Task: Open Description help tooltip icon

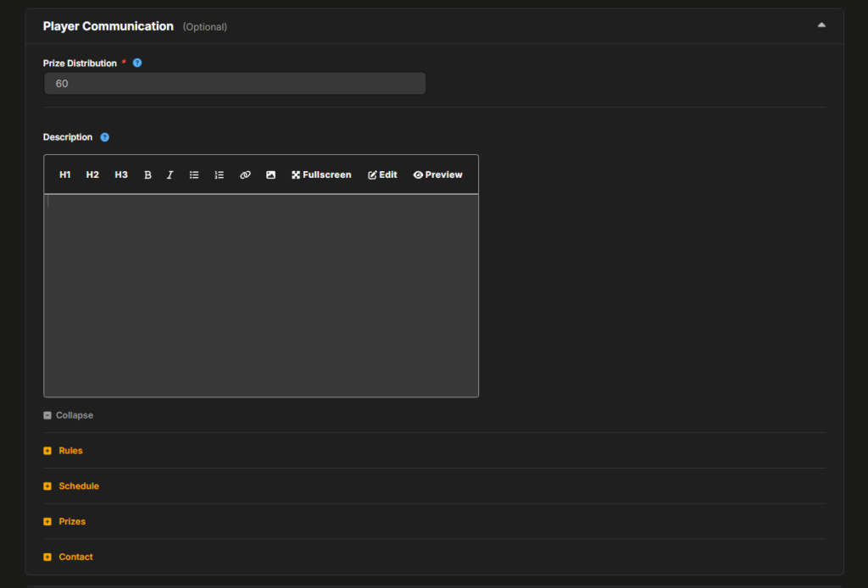Action: pos(104,137)
